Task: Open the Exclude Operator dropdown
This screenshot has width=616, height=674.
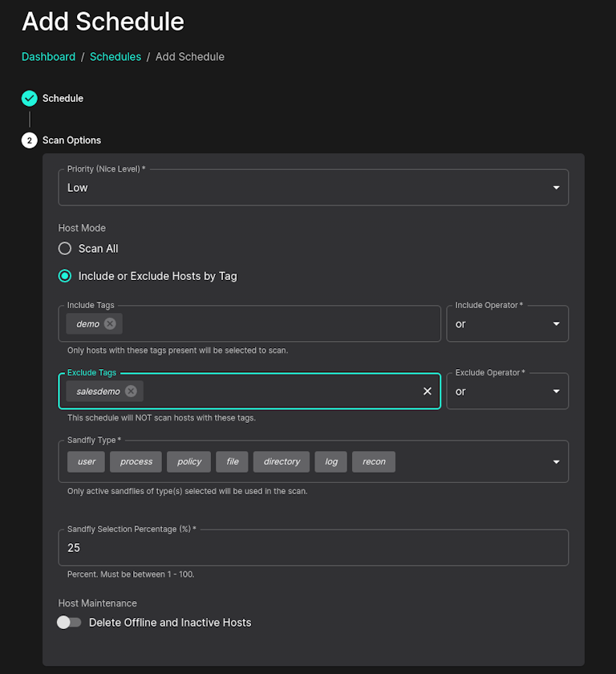Action: (x=557, y=391)
